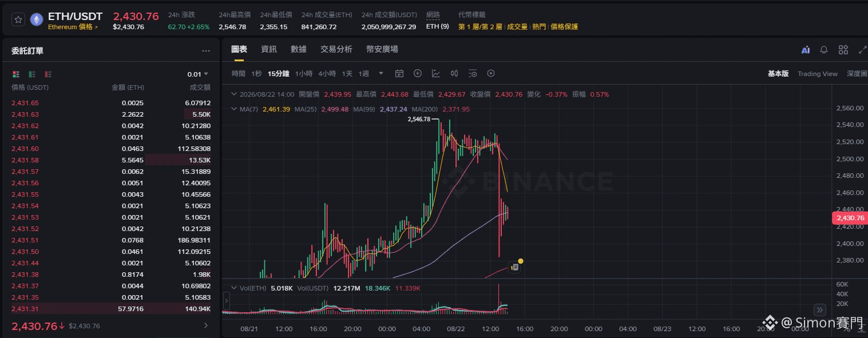This screenshot has height=338, width=868.
Task: Open the layout grid settings icon
Action: coord(843,50)
